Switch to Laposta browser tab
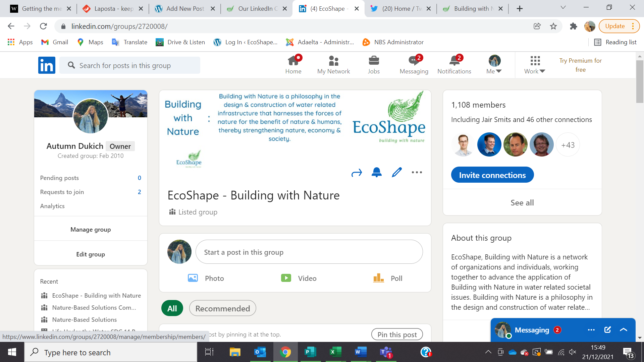 113,9
